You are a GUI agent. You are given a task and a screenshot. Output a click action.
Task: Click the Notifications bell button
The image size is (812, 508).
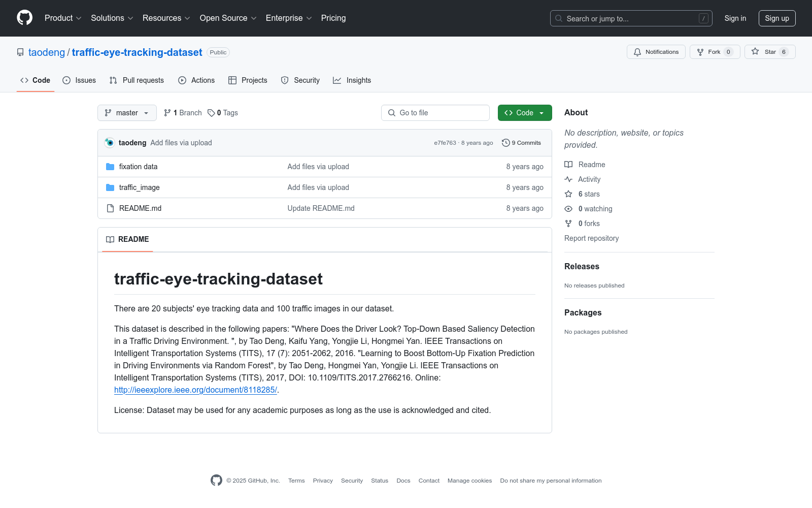[x=656, y=52]
